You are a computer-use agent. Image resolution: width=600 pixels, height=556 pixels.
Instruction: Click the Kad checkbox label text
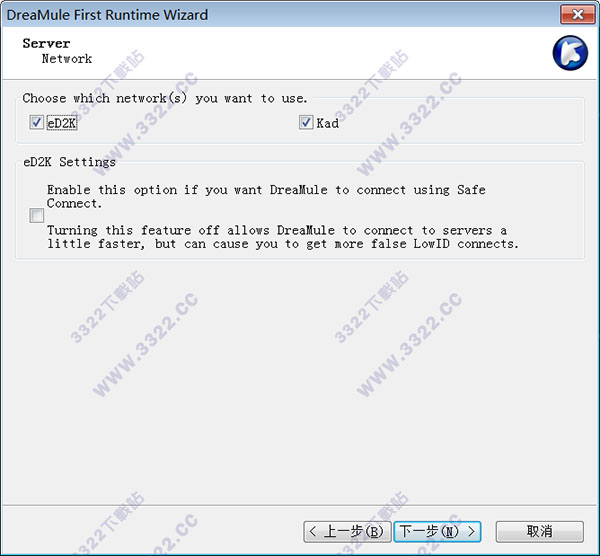pyautogui.click(x=328, y=123)
